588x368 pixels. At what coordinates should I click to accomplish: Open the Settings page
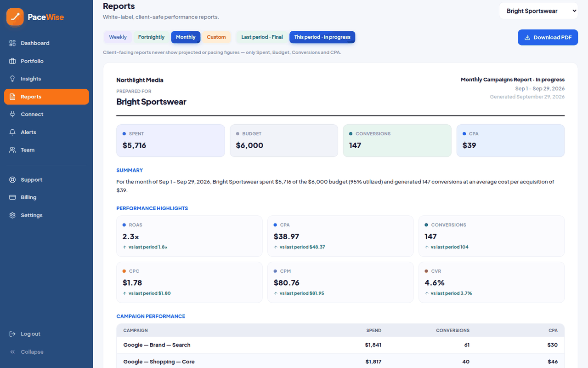click(x=46, y=215)
